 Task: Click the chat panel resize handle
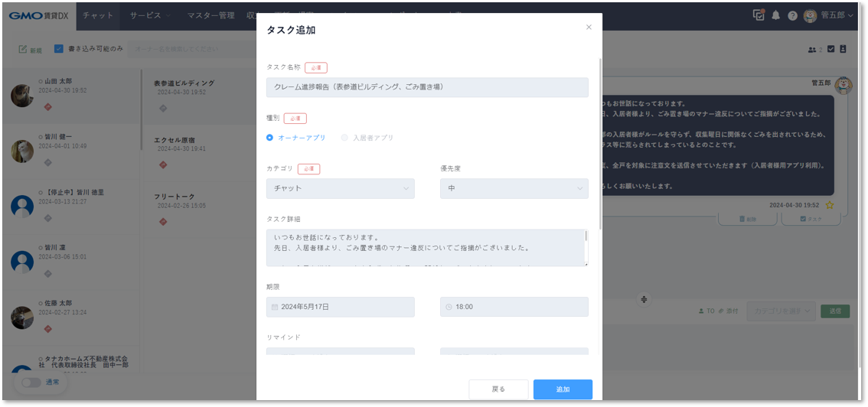pos(644,299)
